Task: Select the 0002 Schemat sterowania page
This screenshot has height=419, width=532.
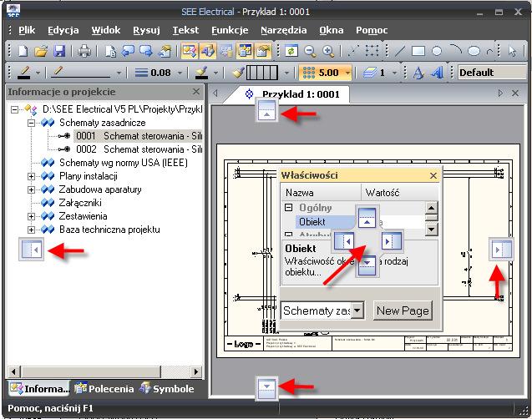Action: coord(139,149)
